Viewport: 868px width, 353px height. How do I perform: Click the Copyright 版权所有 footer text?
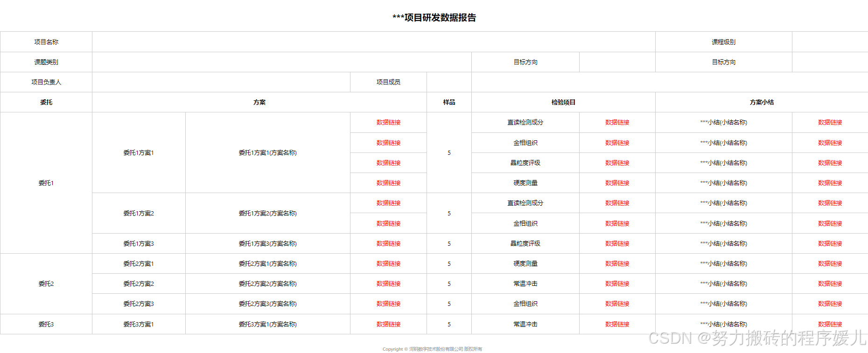pyautogui.click(x=432, y=349)
